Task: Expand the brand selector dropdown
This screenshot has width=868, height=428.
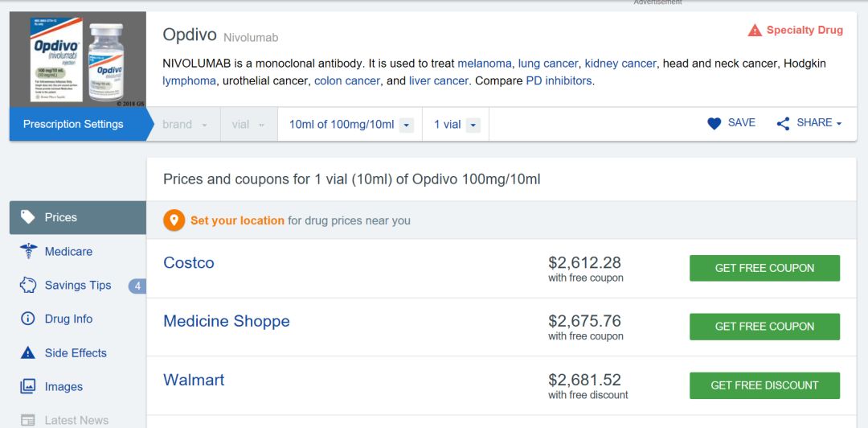Action: click(x=185, y=125)
